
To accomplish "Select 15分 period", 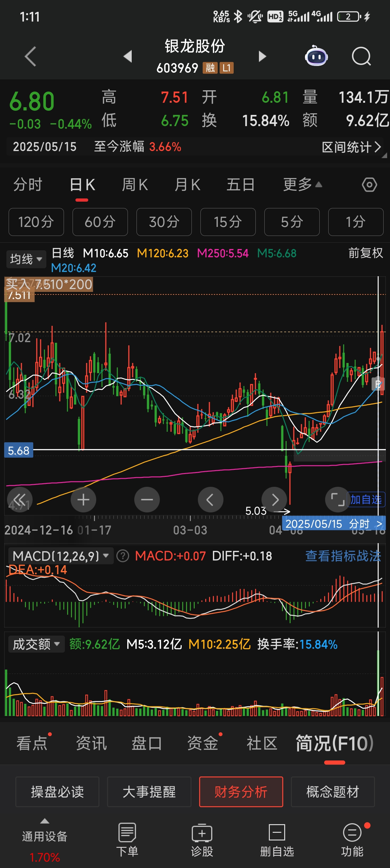I will pyautogui.click(x=228, y=222).
